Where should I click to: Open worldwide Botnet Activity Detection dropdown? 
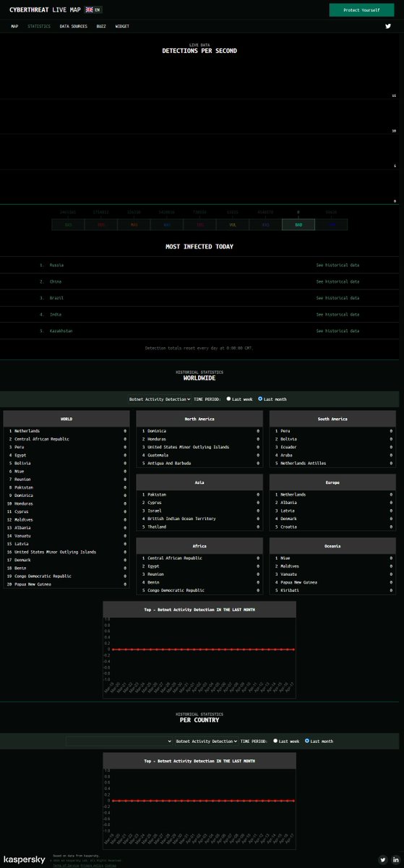tap(160, 399)
